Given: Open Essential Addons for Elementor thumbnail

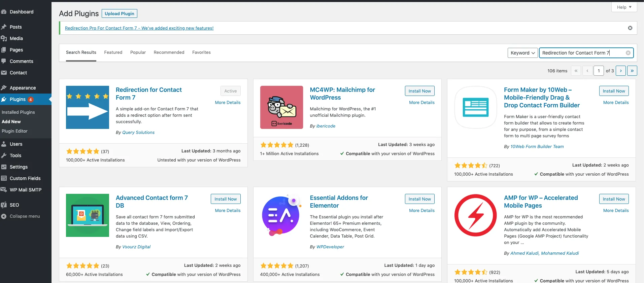Looking at the screenshot, I should click(x=282, y=215).
